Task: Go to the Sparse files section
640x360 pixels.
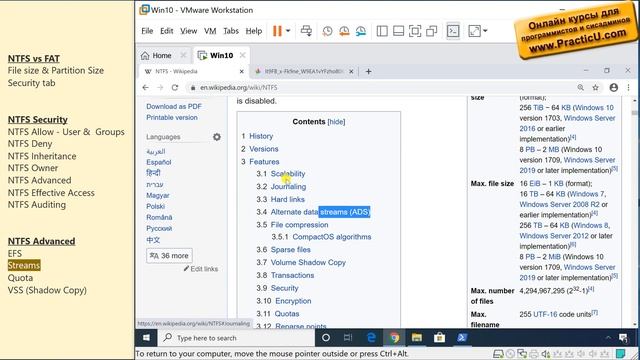Action: [x=291, y=249]
